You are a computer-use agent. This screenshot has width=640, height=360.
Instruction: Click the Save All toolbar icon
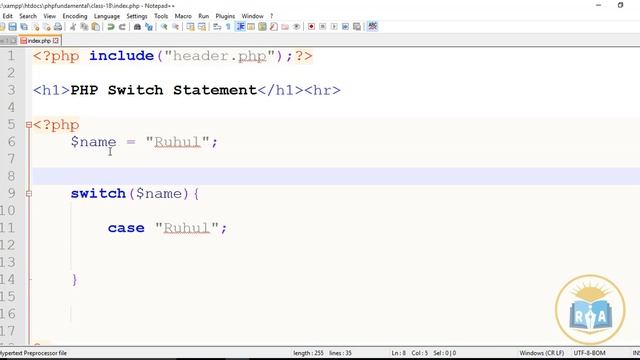point(24,27)
